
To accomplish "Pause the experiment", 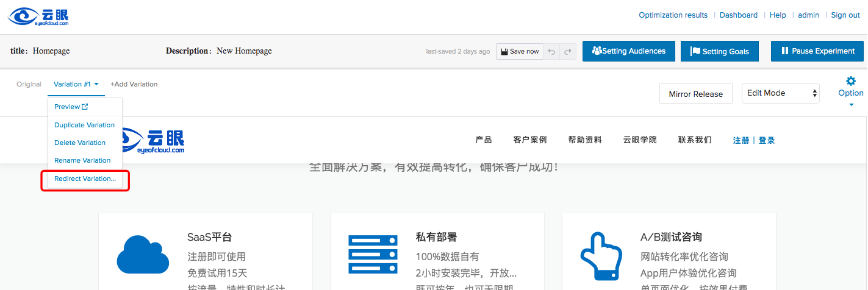I will coord(817,51).
